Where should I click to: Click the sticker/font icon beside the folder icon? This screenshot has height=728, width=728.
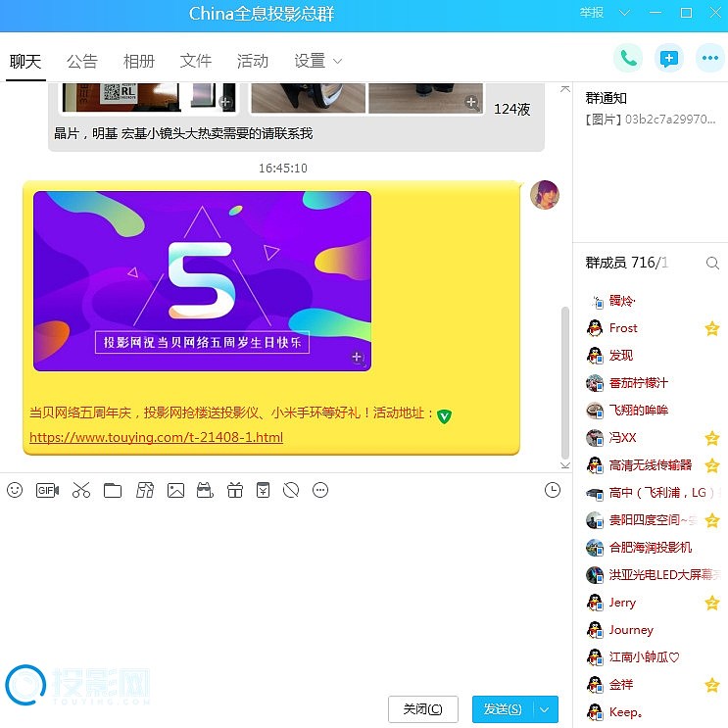pos(144,490)
